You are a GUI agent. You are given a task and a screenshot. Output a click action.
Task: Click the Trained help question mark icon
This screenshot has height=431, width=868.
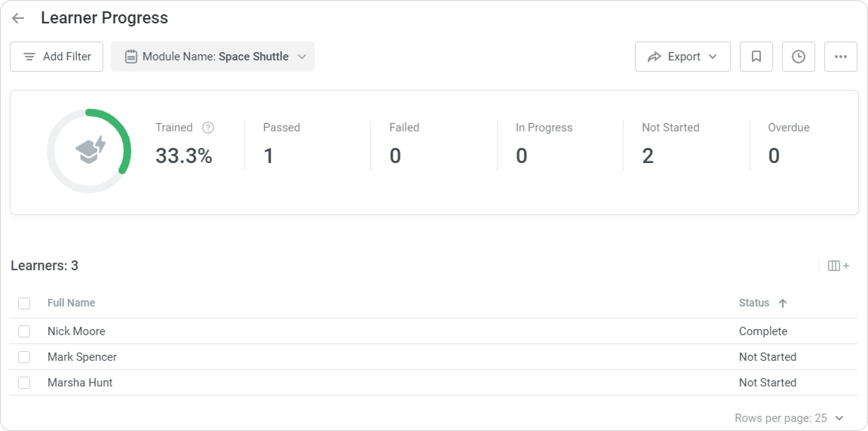(x=208, y=128)
